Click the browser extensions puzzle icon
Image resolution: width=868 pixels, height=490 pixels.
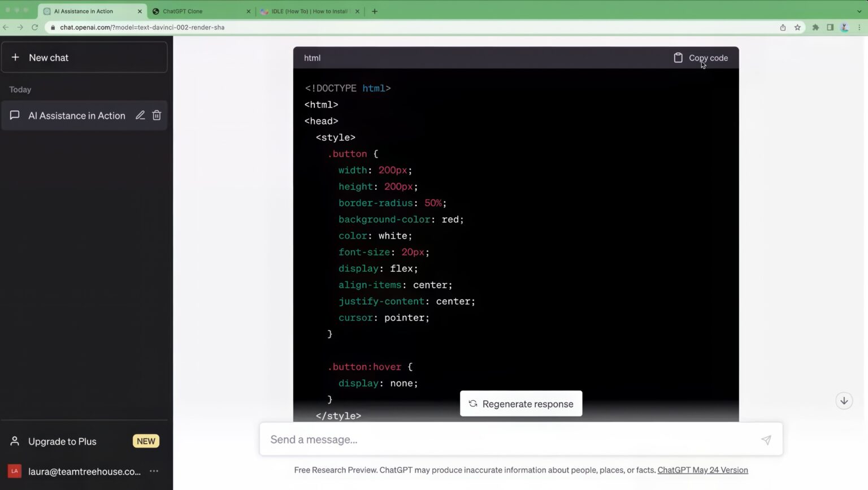tap(816, 27)
